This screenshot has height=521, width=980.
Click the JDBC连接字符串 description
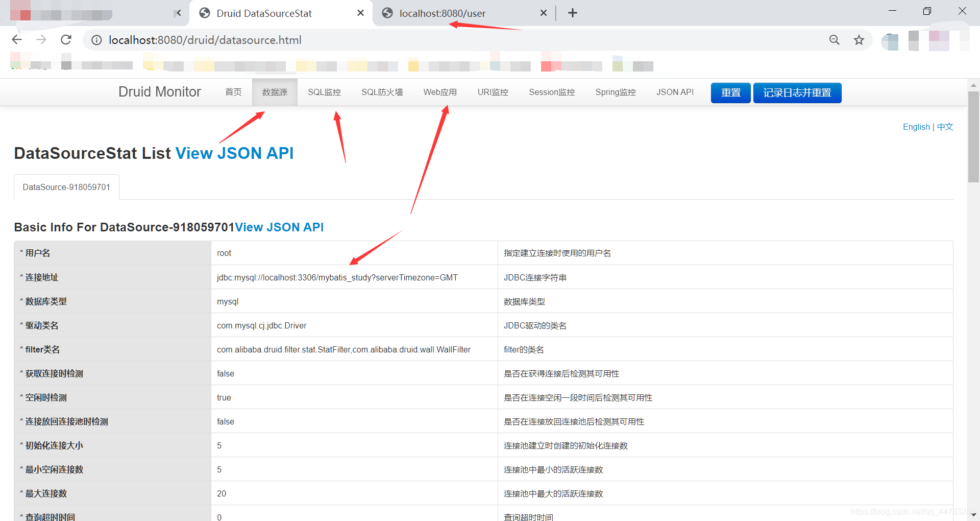[535, 277]
